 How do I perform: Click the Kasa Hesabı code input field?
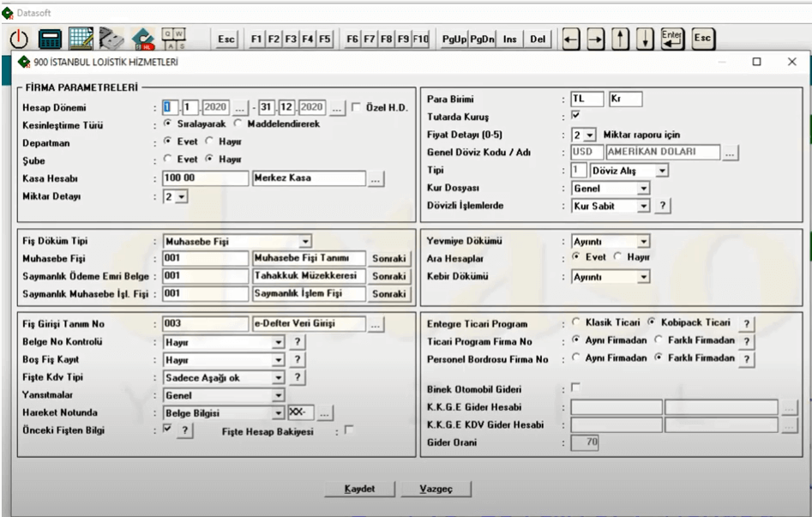point(204,179)
